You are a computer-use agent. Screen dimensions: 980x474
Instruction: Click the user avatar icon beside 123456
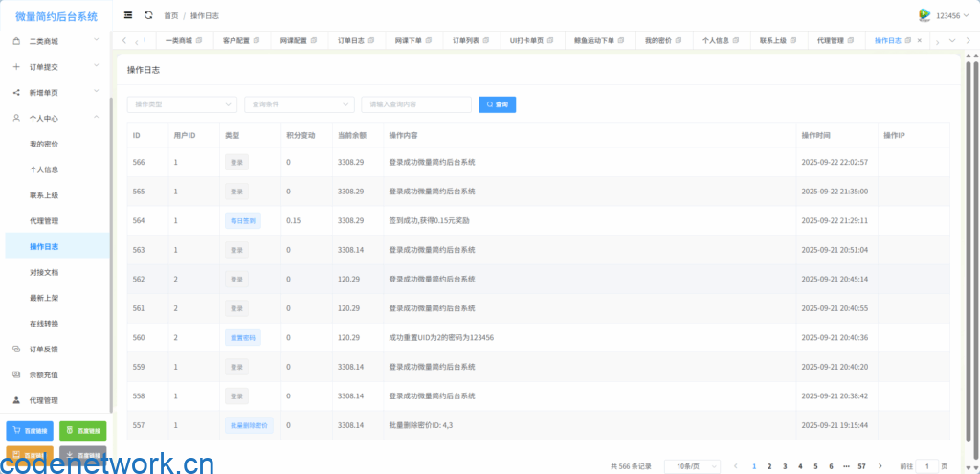(x=924, y=15)
